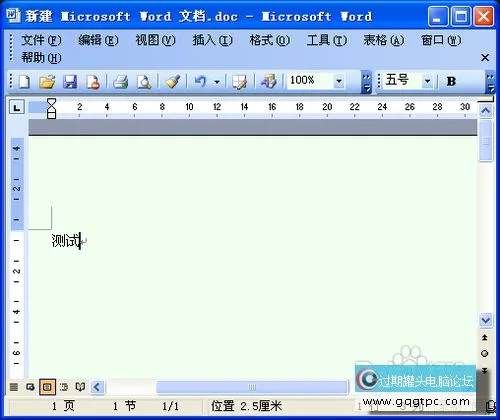This screenshot has height=420, width=500.
Task: Switch to Reading Layout book icon
Action: pos(80,387)
